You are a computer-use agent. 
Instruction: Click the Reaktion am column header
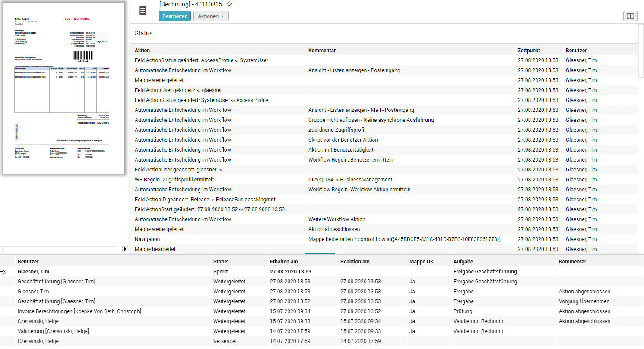[355, 262]
